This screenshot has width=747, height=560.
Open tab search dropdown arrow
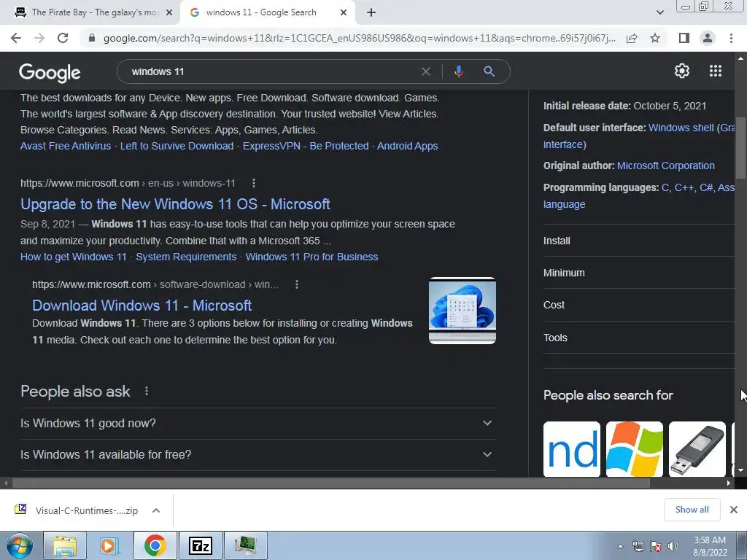click(659, 12)
